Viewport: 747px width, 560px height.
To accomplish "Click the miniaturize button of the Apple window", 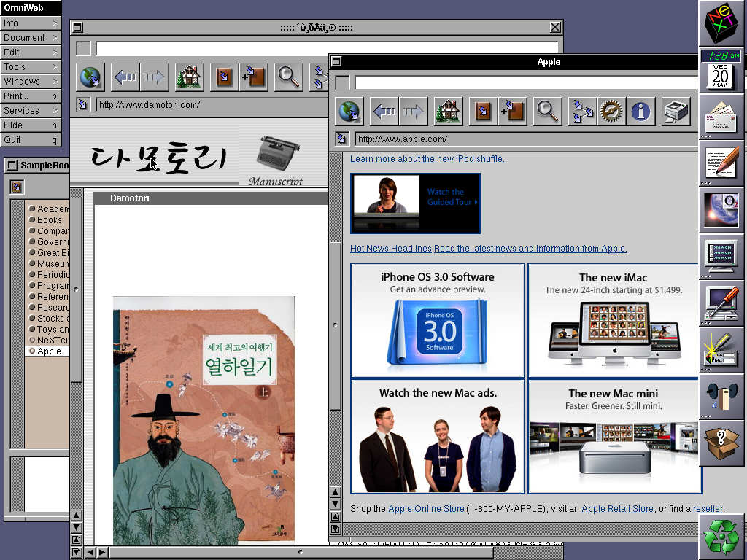I will (336, 61).
